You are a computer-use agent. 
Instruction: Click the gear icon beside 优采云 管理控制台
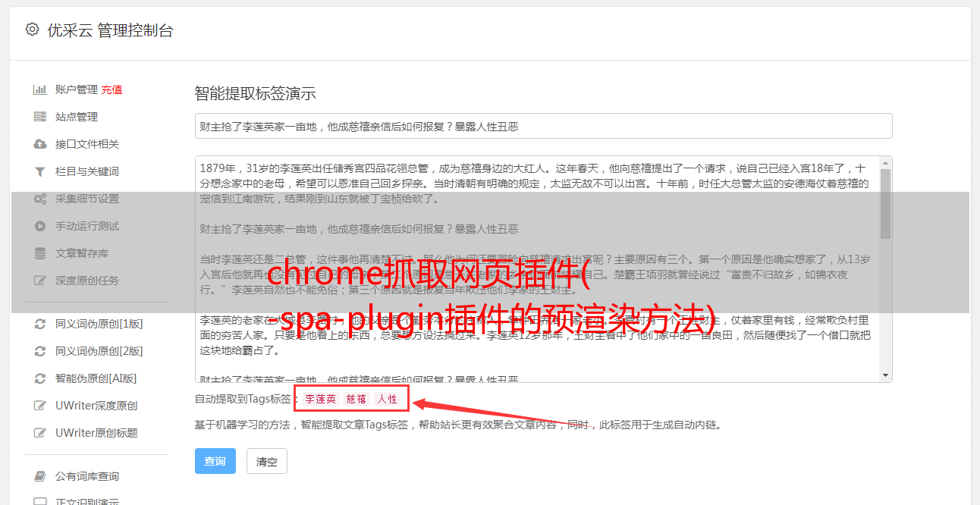pos(32,30)
